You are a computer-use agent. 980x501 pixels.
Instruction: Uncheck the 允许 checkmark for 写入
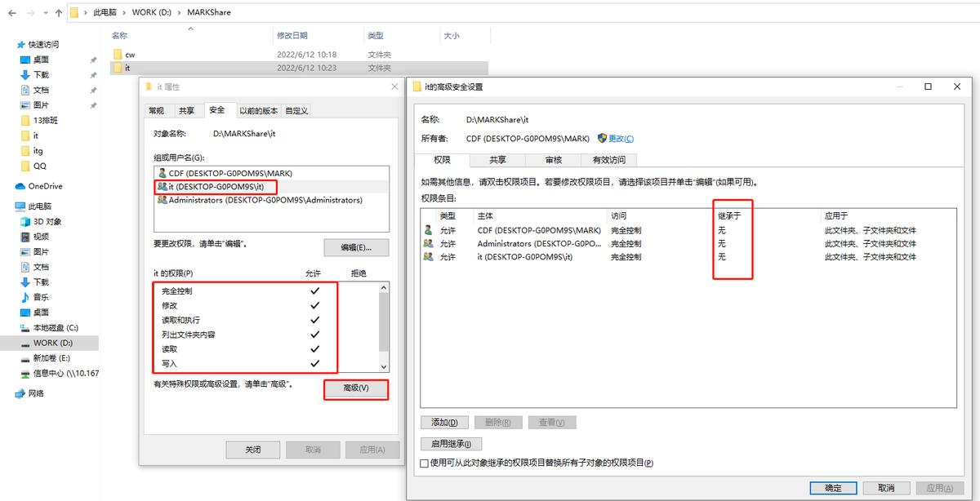coord(315,365)
